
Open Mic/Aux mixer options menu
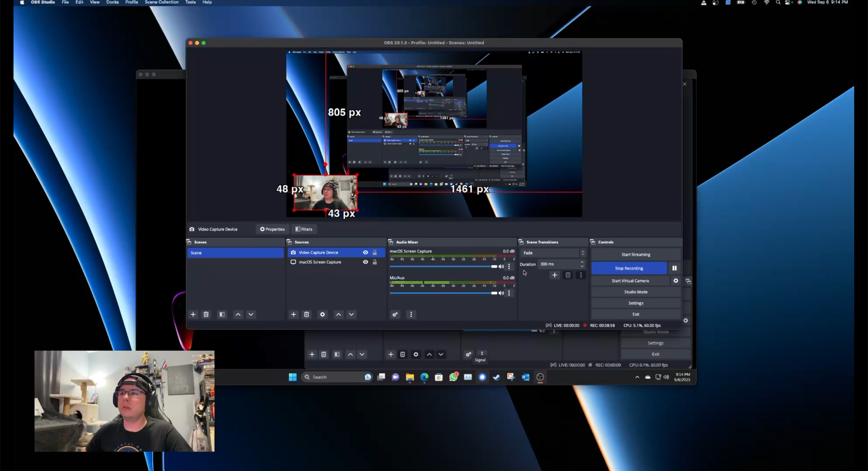(x=509, y=293)
